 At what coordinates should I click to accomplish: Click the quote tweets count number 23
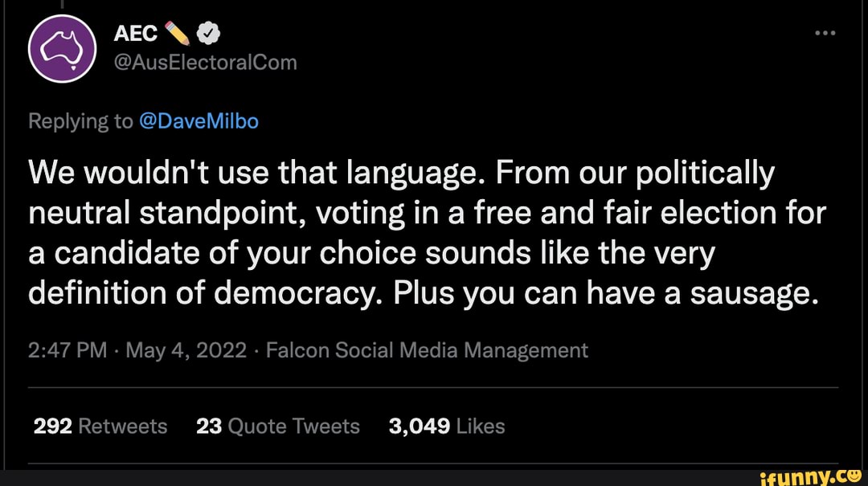coord(209,426)
